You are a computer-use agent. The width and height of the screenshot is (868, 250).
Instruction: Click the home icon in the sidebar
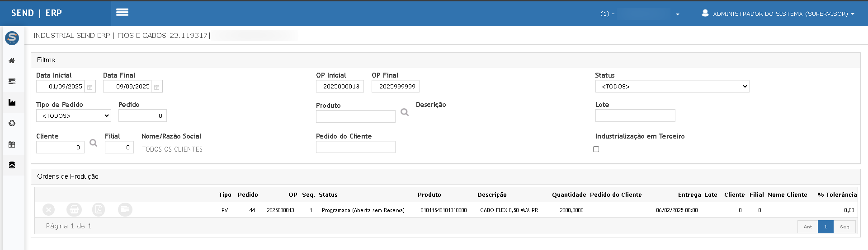tap(12, 61)
